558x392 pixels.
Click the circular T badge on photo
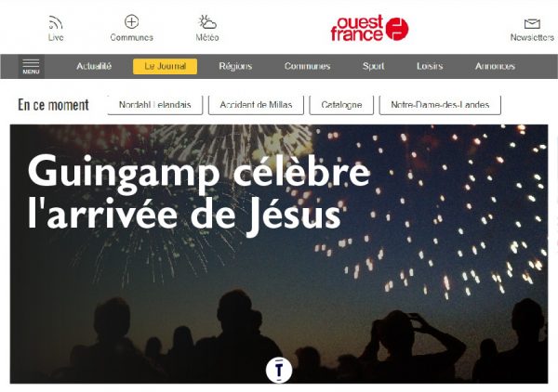click(279, 371)
